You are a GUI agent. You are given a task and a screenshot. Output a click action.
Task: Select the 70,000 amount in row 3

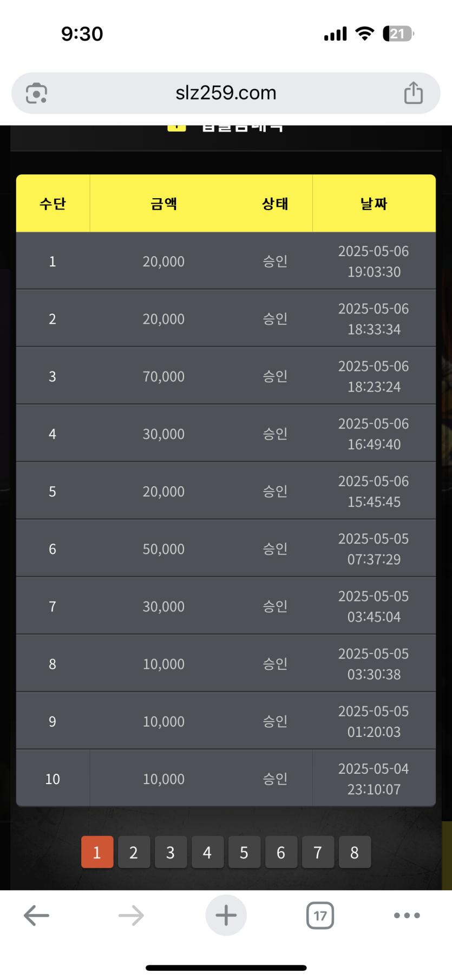click(163, 376)
